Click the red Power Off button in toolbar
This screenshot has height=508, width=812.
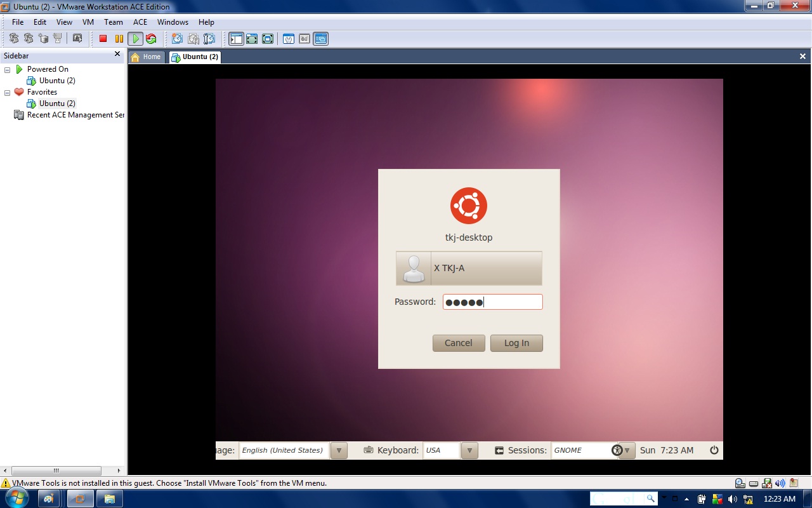coord(103,39)
